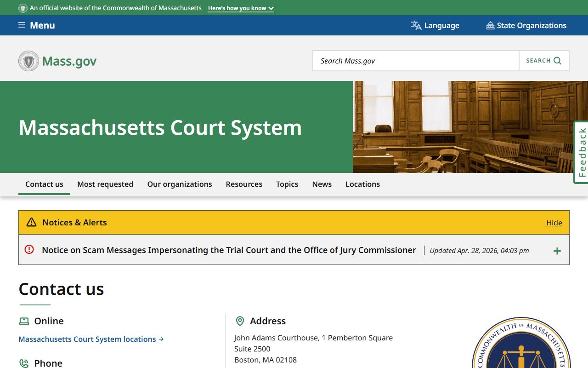This screenshot has height=368, width=588.
Task: Click the scam messages notice title
Action: coord(229,250)
